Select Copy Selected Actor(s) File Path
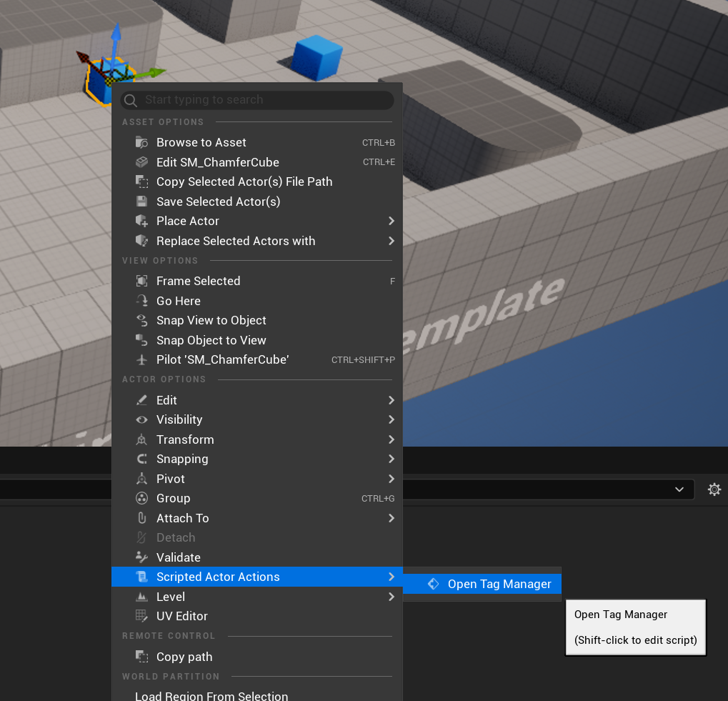The image size is (728, 701). [x=244, y=182]
